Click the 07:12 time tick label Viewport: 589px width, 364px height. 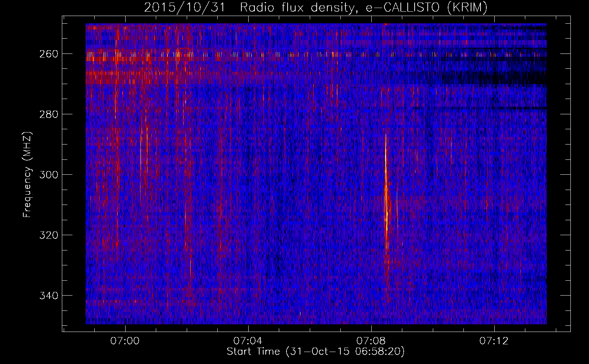click(x=494, y=341)
